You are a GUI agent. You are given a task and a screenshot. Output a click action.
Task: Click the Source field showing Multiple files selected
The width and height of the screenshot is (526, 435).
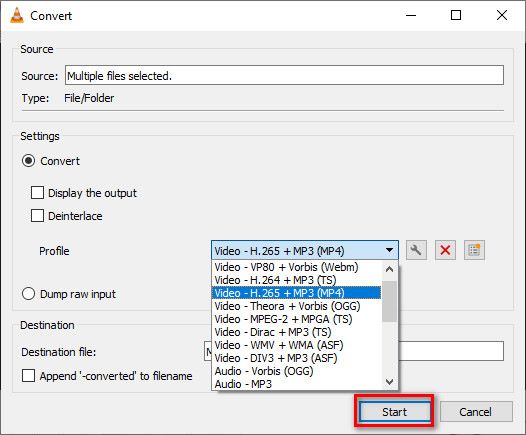(284, 75)
